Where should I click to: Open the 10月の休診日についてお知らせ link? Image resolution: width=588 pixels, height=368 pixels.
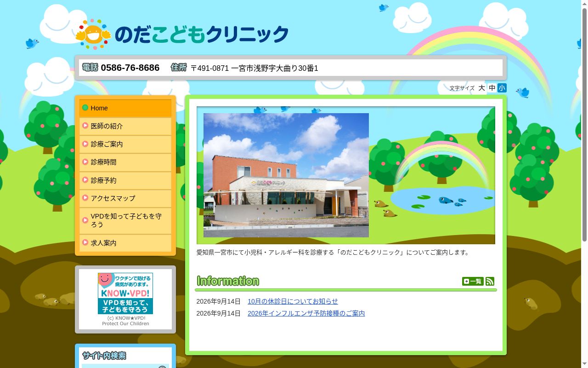(x=293, y=301)
